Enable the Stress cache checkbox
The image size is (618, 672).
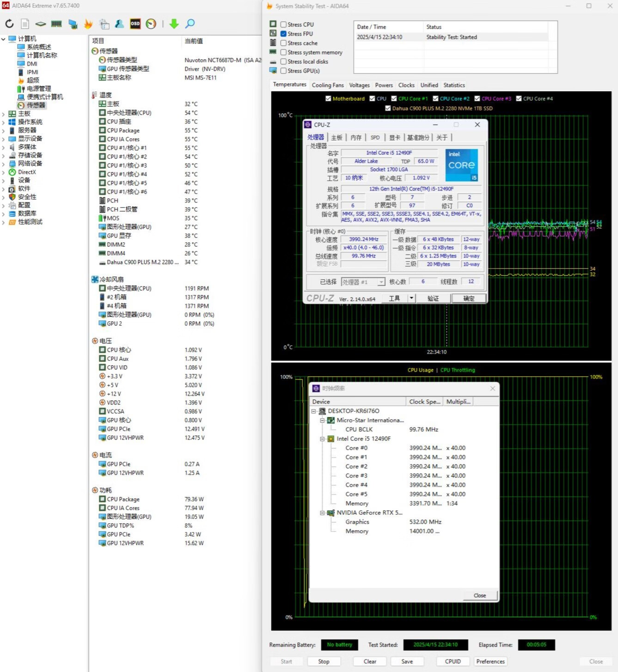[283, 43]
